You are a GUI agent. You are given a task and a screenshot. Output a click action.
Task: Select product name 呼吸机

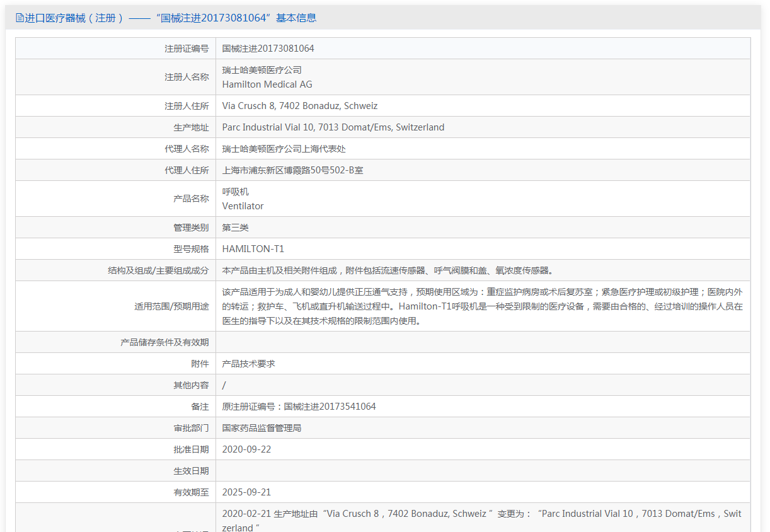click(236, 192)
